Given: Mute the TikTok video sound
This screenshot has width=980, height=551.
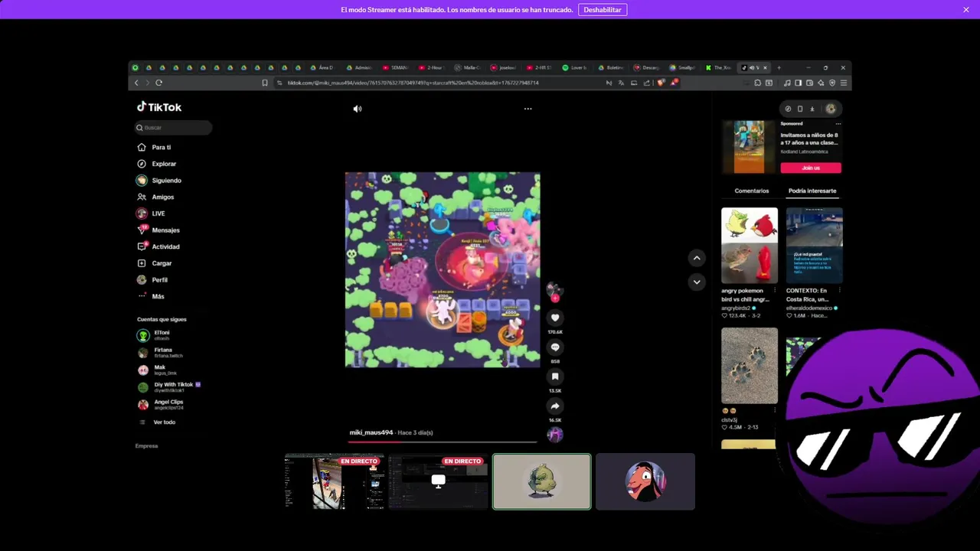Looking at the screenshot, I should (x=357, y=109).
